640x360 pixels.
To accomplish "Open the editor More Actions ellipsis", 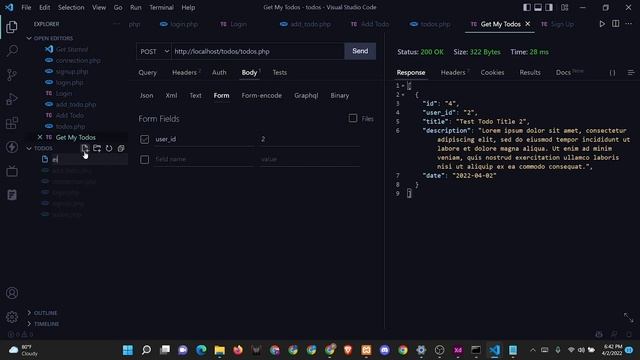I will point(629,24).
